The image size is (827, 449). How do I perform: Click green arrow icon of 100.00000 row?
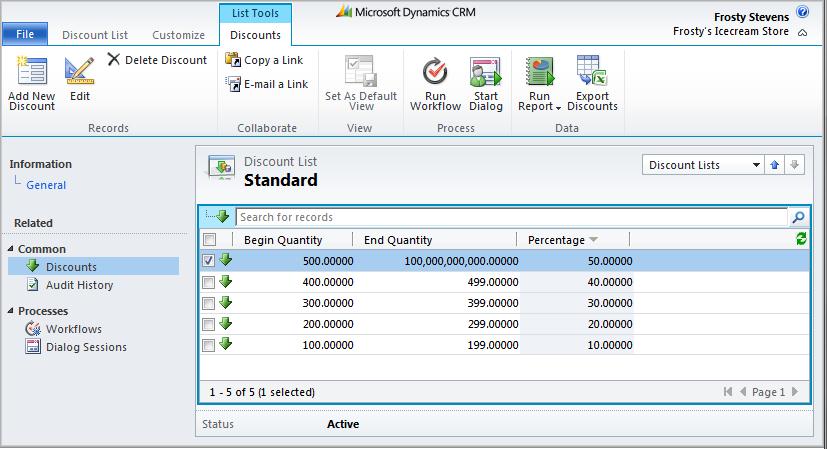click(x=226, y=344)
